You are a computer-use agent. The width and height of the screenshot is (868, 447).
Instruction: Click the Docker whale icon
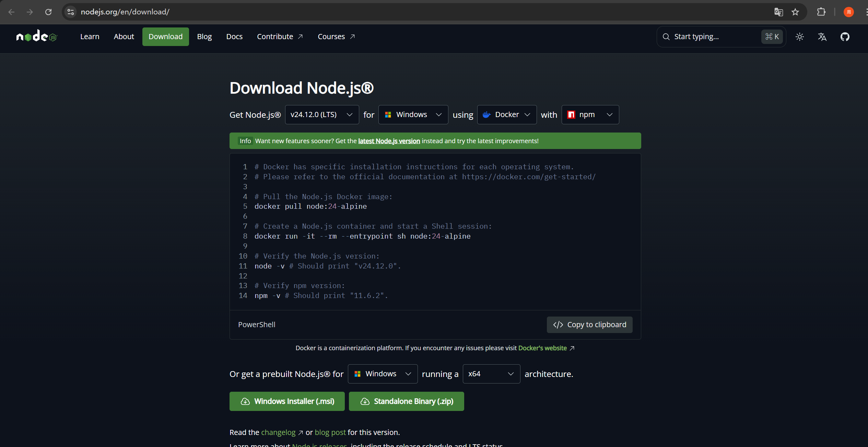(x=486, y=115)
